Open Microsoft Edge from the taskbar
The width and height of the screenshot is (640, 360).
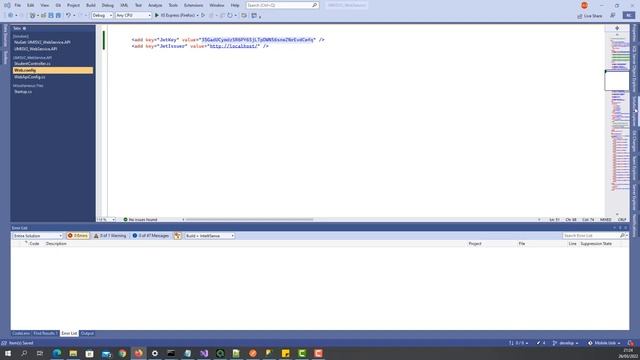tap(57, 353)
